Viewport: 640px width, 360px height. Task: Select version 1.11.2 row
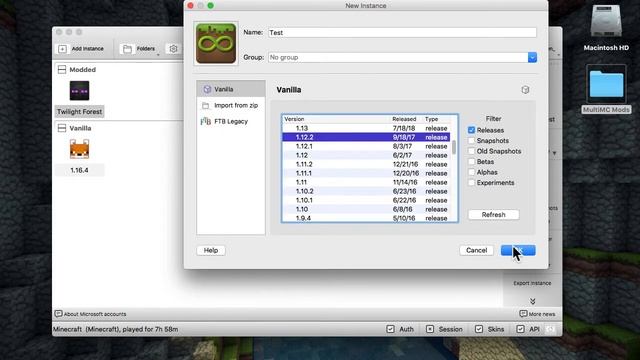[x=366, y=164]
